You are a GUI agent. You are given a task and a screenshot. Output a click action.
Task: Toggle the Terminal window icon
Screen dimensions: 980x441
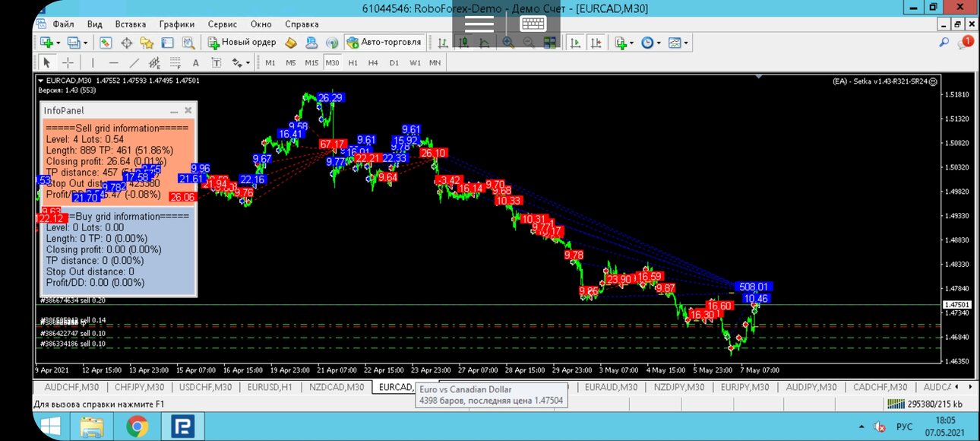click(167, 43)
